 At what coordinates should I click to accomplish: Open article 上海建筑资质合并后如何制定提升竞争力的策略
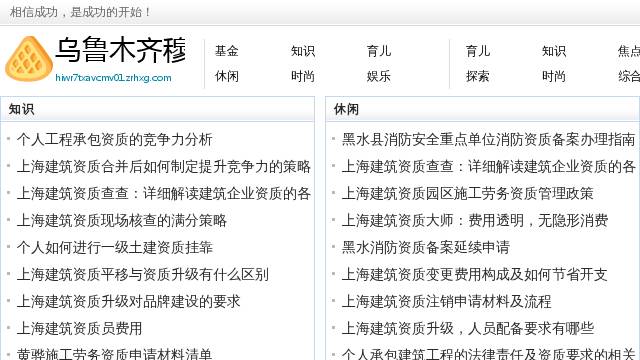coord(164,167)
